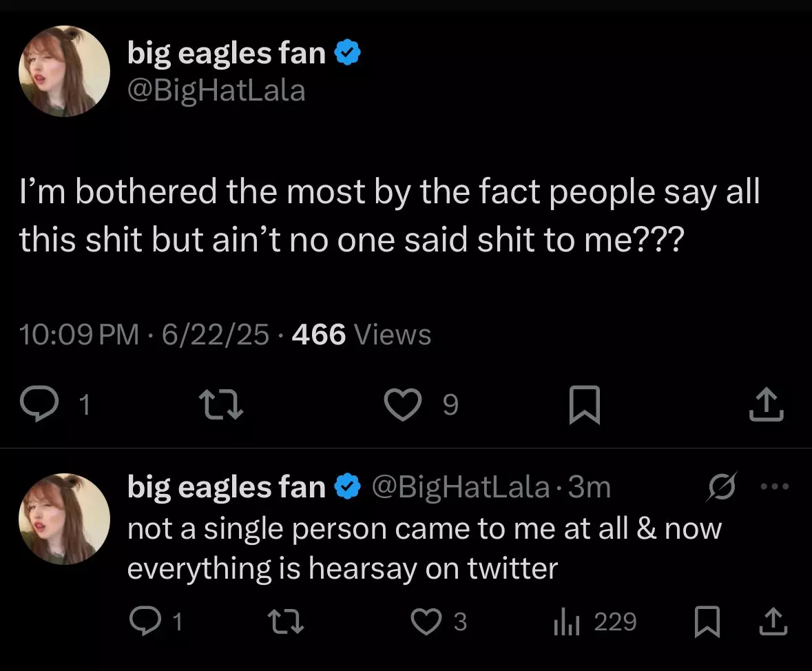Viewport: 812px width, 671px height.
Task: Click the big eagles fan name on reply
Action: click(x=227, y=486)
